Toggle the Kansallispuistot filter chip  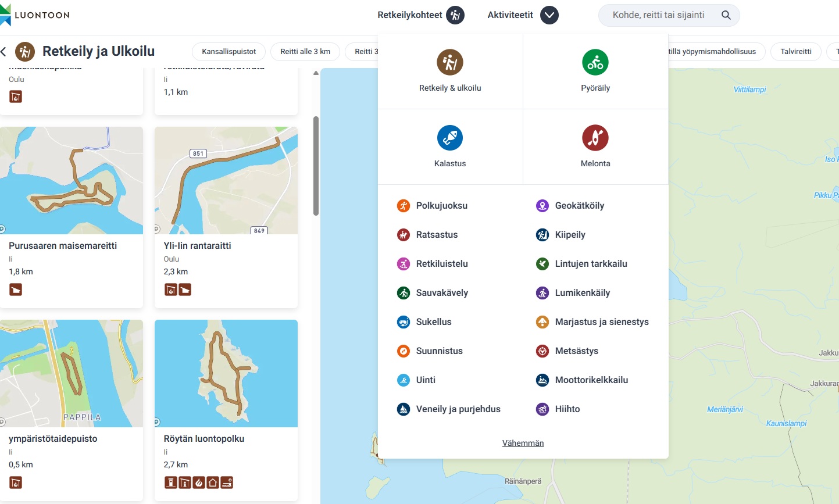[x=229, y=52]
